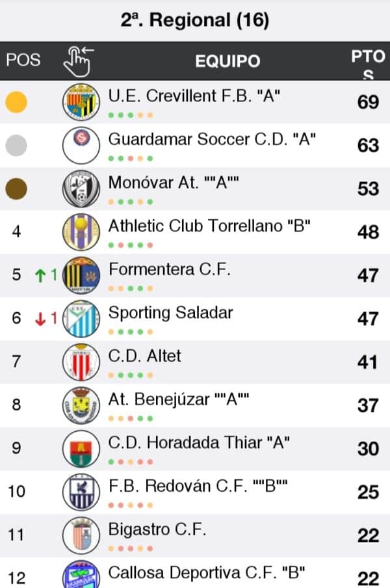Tap the swipe hand gesture icon

click(x=78, y=60)
